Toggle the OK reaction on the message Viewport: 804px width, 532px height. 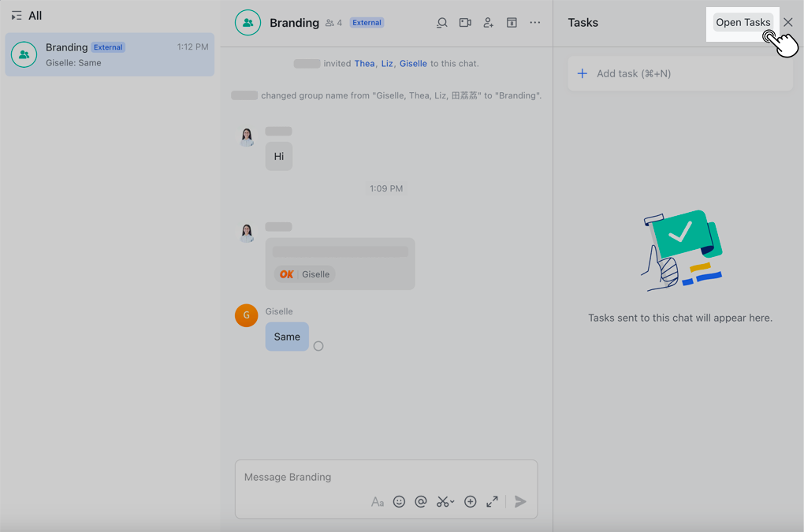click(x=303, y=273)
